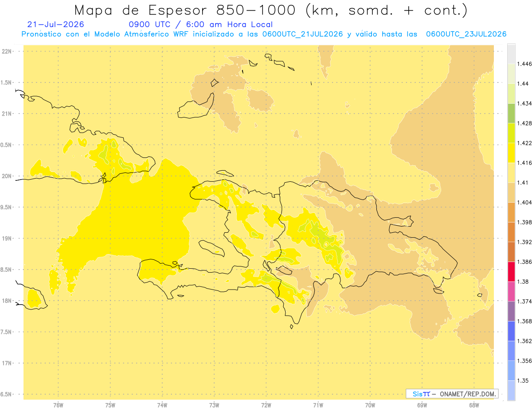Image resolution: width=532 pixels, height=411 pixels.
Task: Pick the purple colorbar swatch between 1.368 and 1.374
Action: (x=511, y=311)
